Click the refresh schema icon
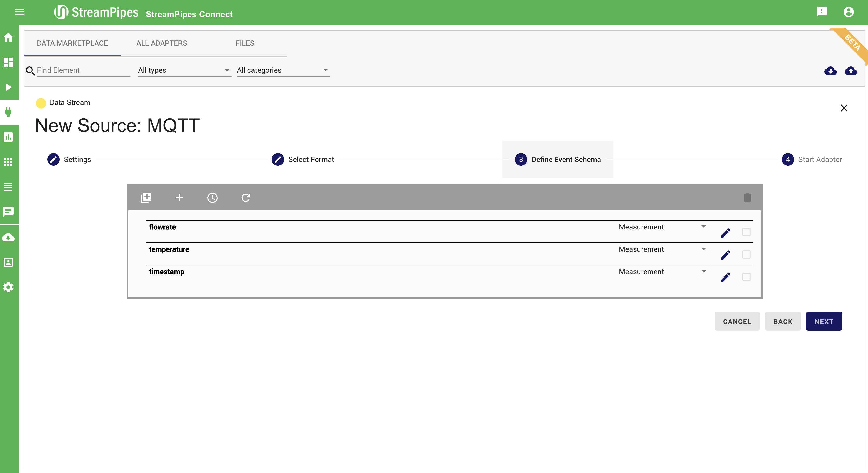Screen dimensions: 868x473 246,197
